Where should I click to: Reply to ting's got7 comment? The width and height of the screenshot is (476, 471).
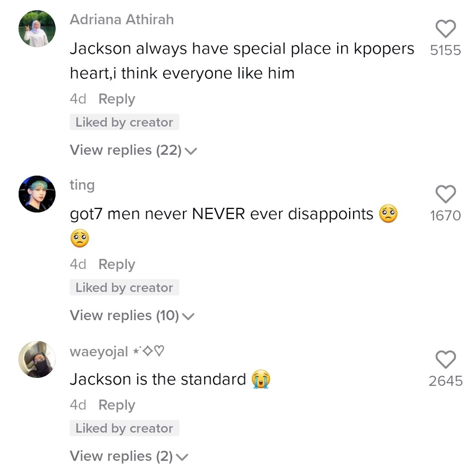[117, 265]
